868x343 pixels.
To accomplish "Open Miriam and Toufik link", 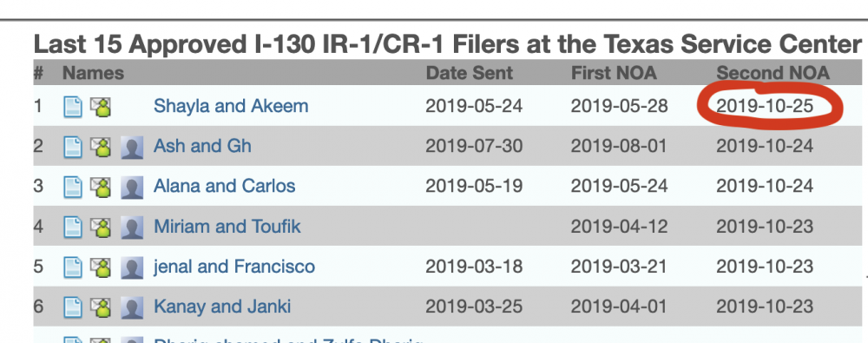I will coord(227,226).
